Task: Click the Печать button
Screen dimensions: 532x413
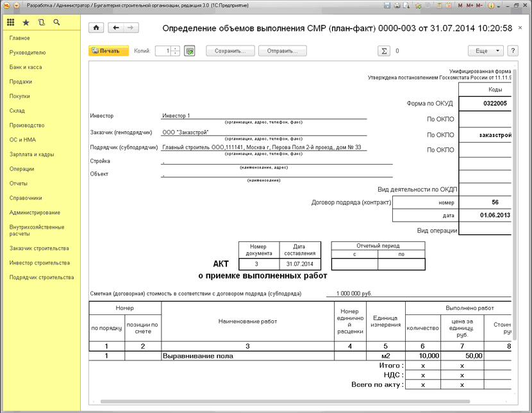Action: point(108,51)
